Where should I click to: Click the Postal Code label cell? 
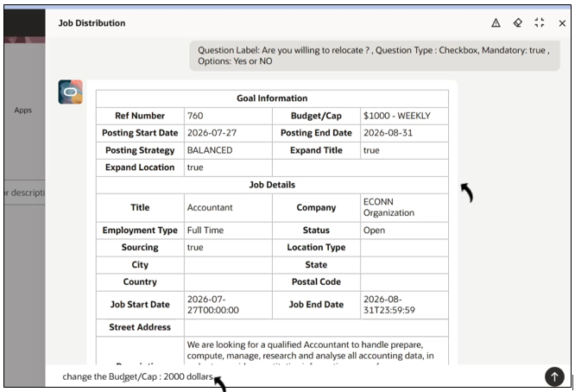pos(316,282)
